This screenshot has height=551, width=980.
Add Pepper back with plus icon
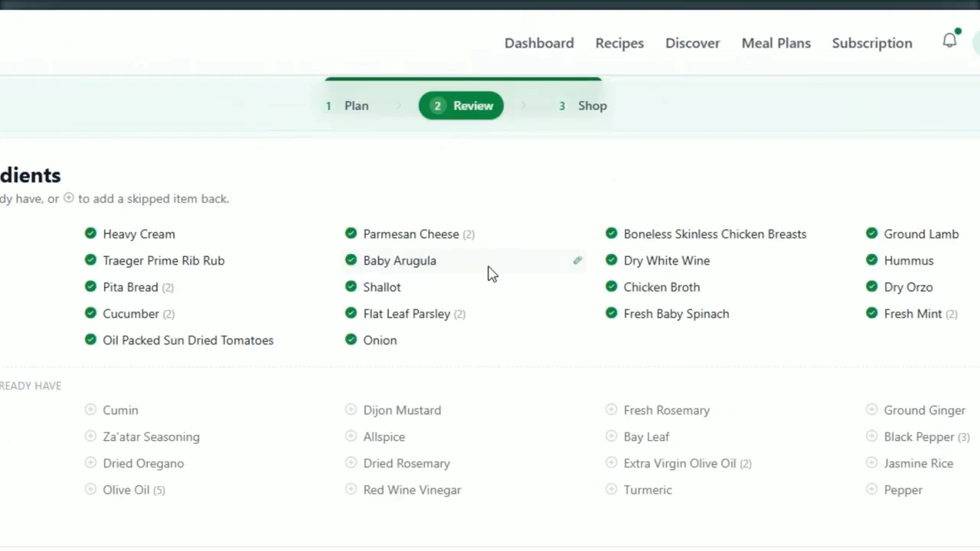click(871, 489)
